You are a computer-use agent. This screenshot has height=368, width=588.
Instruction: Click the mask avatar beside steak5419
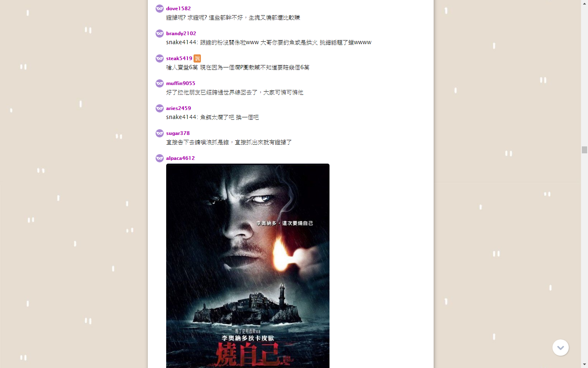[160, 58]
